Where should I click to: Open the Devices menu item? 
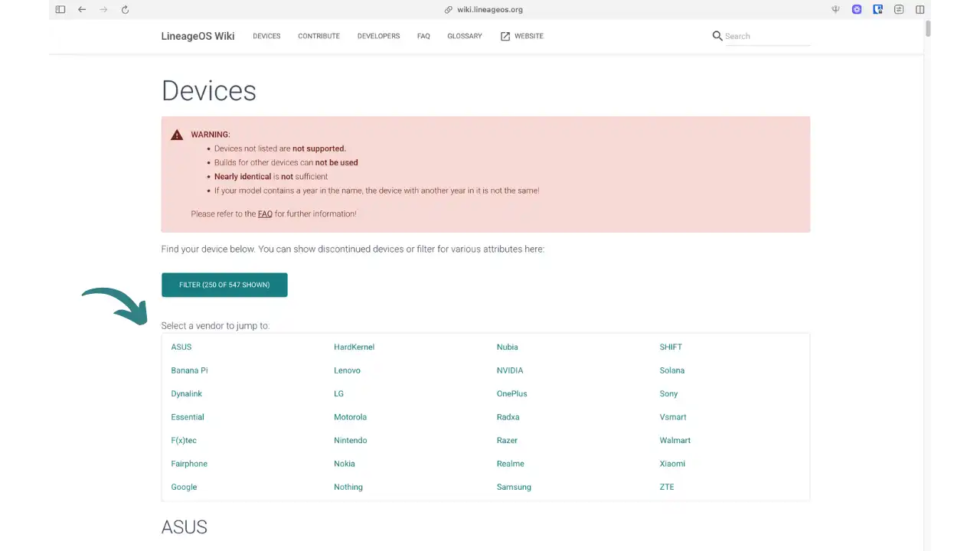(x=266, y=36)
